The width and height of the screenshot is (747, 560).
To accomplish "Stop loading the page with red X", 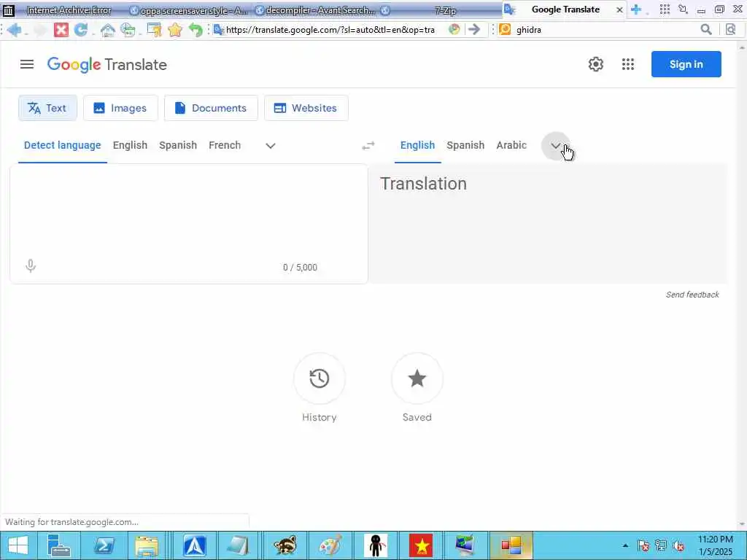I will (61, 30).
